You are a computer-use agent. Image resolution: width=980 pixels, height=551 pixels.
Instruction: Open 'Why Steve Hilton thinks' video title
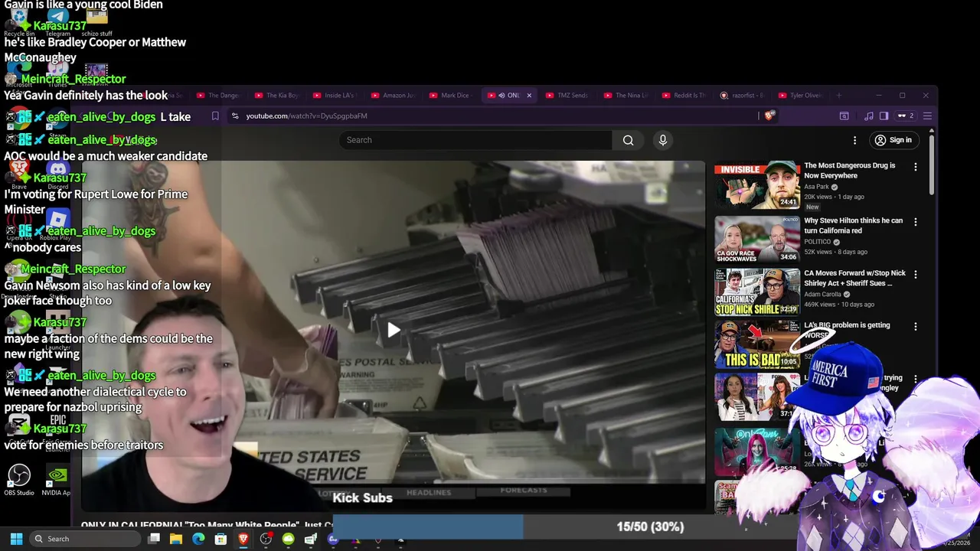pyautogui.click(x=853, y=226)
